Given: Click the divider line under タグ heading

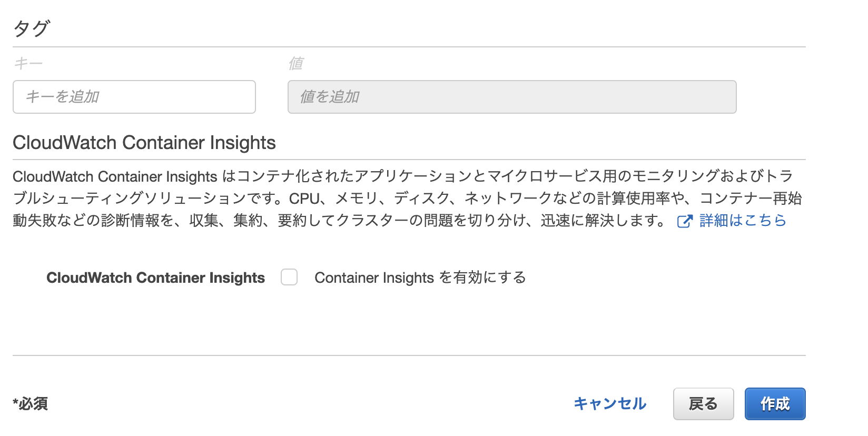Looking at the screenshot, I should click(409, 47).
